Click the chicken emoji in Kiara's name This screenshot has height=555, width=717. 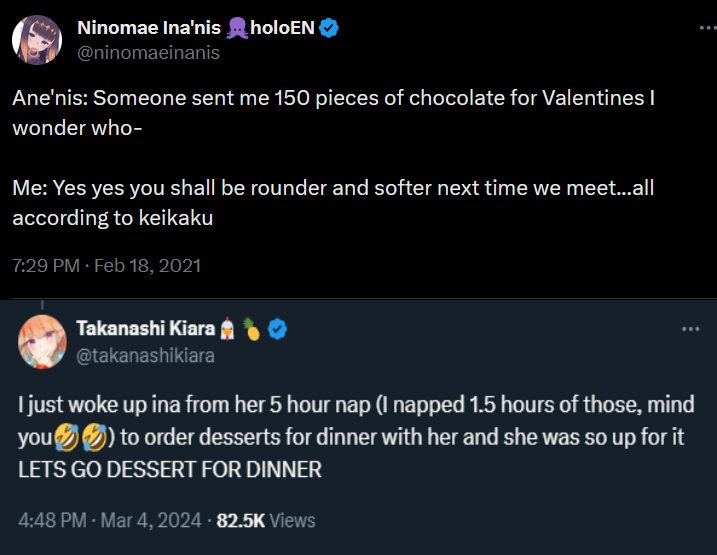[x=227, y=329]
